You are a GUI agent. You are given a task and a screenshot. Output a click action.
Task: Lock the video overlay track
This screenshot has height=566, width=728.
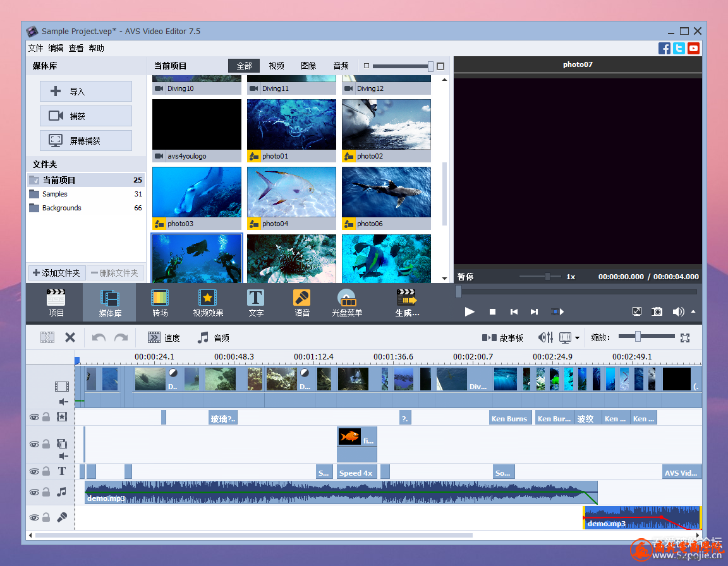[46, 444]
